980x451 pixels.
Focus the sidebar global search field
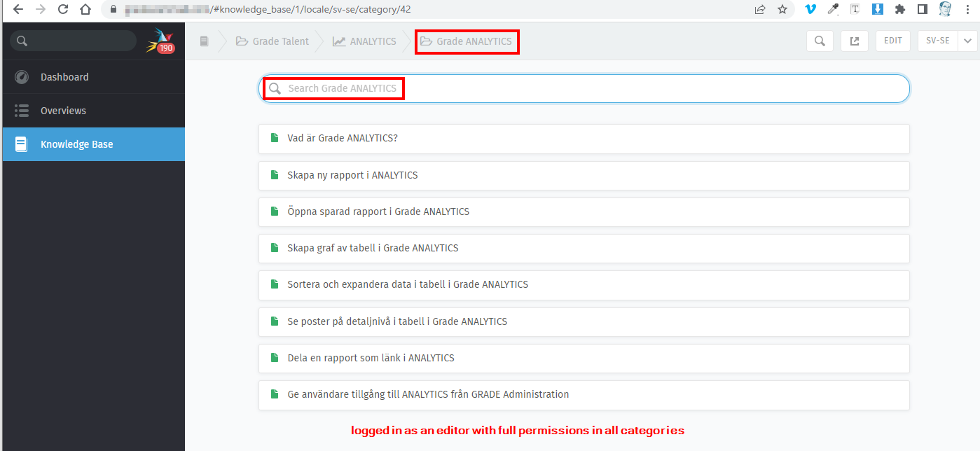tap(73, 41)
